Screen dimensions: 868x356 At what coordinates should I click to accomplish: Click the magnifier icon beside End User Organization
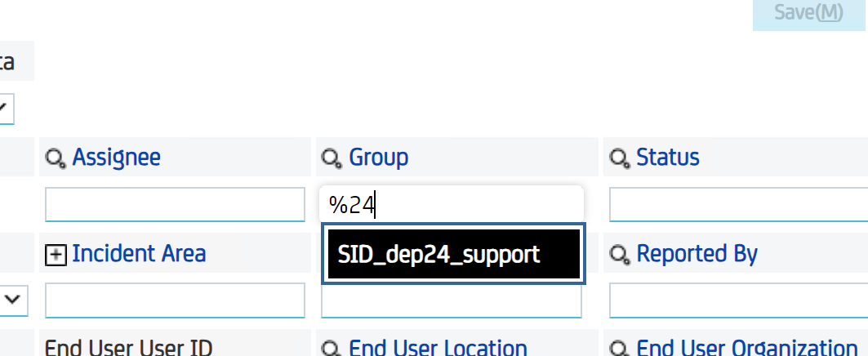pos(619,349)
